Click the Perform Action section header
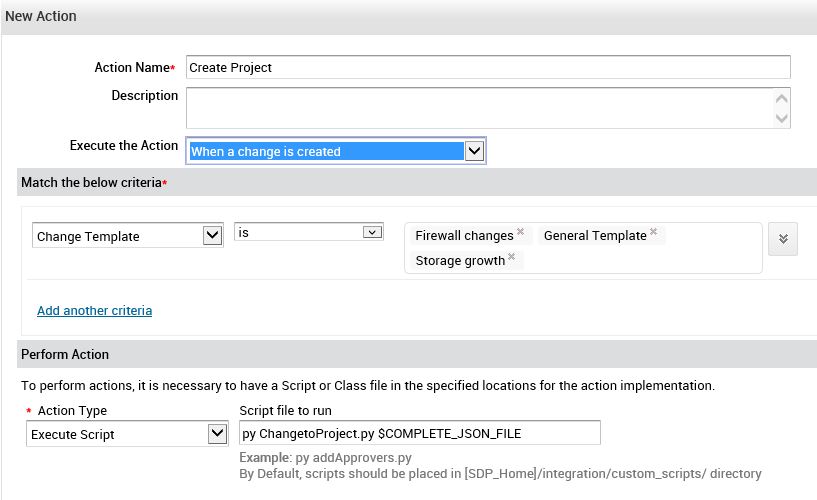The width and height of the screenshot is (817, 500). click(x=65, y=354)
